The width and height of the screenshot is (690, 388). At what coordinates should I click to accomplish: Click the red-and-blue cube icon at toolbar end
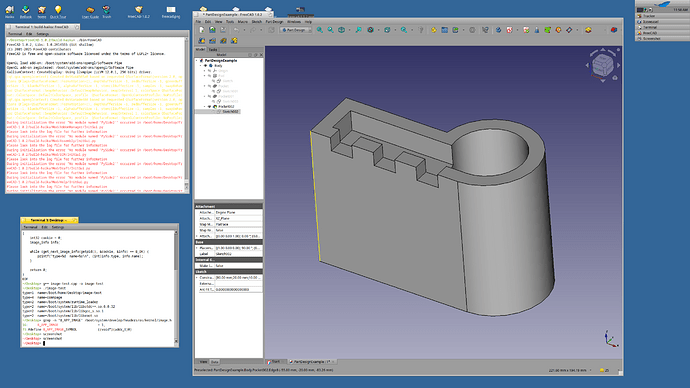coord(613,30)
